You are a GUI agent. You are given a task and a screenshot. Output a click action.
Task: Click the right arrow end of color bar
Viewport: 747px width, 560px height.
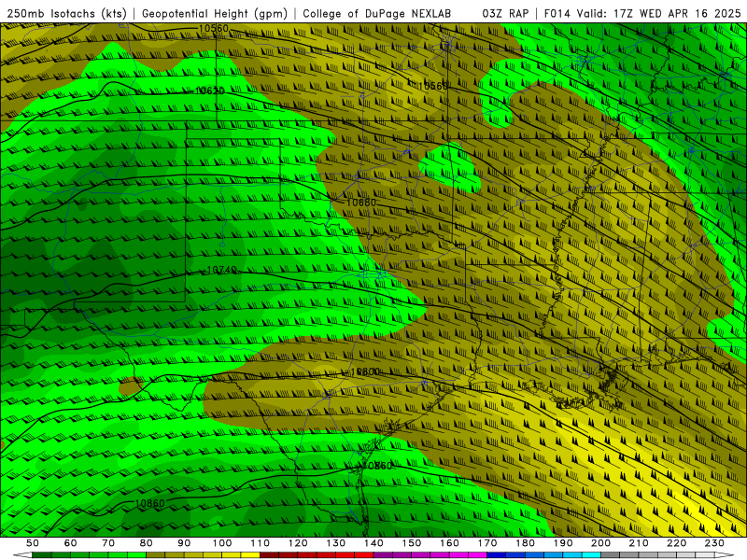pyautogui.click(x=724, y=555)
